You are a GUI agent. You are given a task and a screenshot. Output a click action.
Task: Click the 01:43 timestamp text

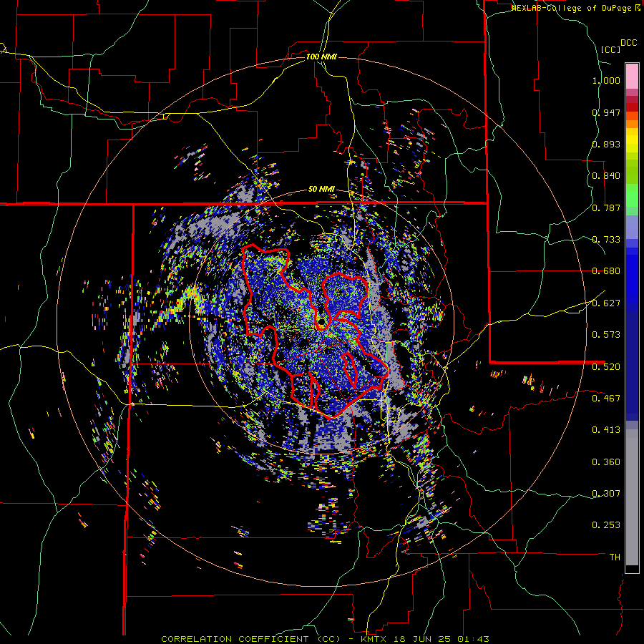[474, 639]
